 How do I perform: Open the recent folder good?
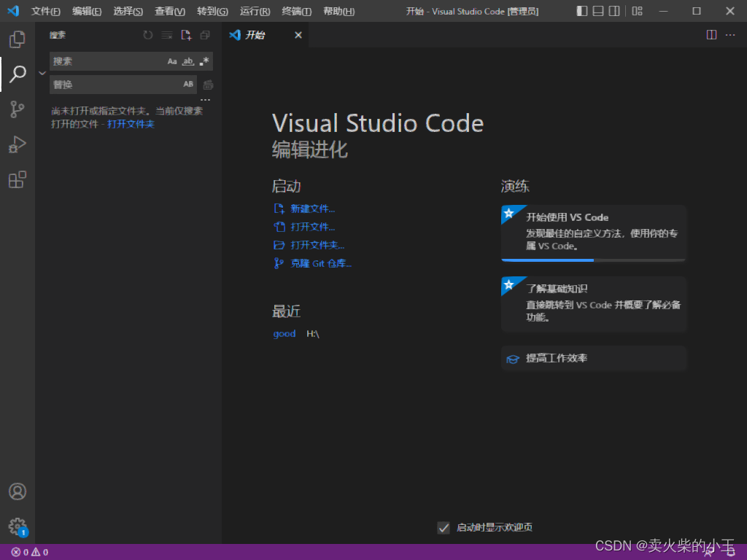285,334
